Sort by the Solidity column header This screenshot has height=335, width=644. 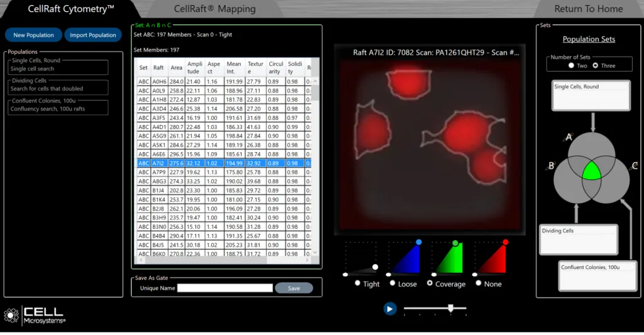(x=295, y=68)
